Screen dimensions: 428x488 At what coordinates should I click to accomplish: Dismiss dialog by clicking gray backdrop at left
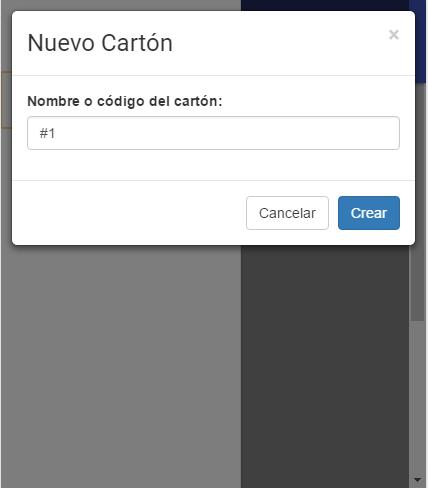pyautogui.click(x=120, y=367)
